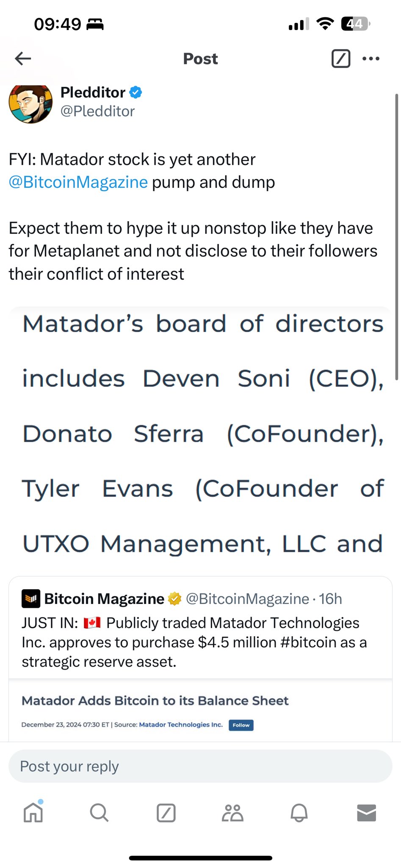Open the three-dot more options menu
Screen dimensions: 401x868
371,58
